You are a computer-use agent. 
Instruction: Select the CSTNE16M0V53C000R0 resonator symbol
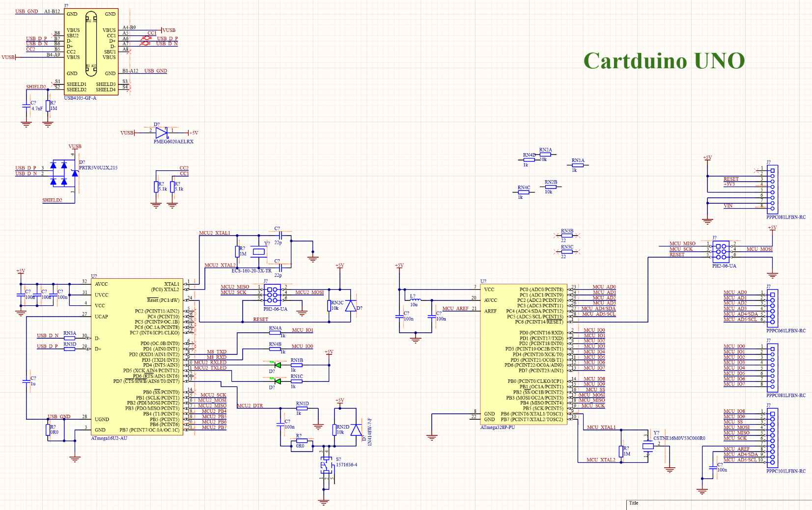(648, 446)
